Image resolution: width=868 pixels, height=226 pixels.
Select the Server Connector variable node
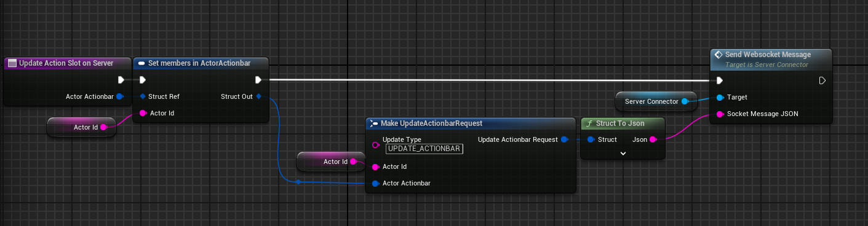point(656,101)
